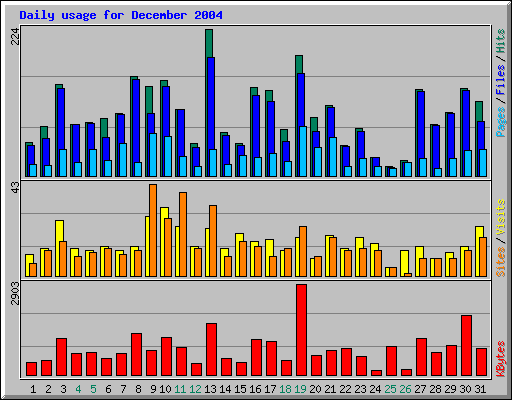
Task: Select the red KBytes bar for day 13
Action: (x=211, y=350)
